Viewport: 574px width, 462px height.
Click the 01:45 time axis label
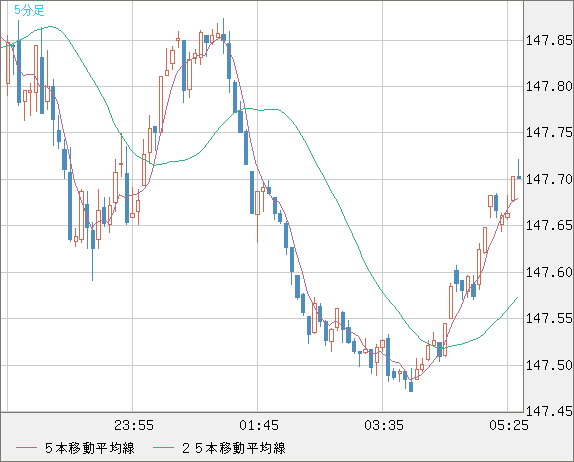point(259,425)
